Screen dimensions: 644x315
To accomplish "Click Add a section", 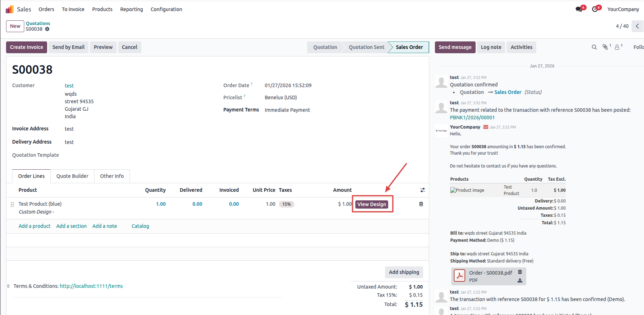I will pyautogui.click(x=71, y=226).
